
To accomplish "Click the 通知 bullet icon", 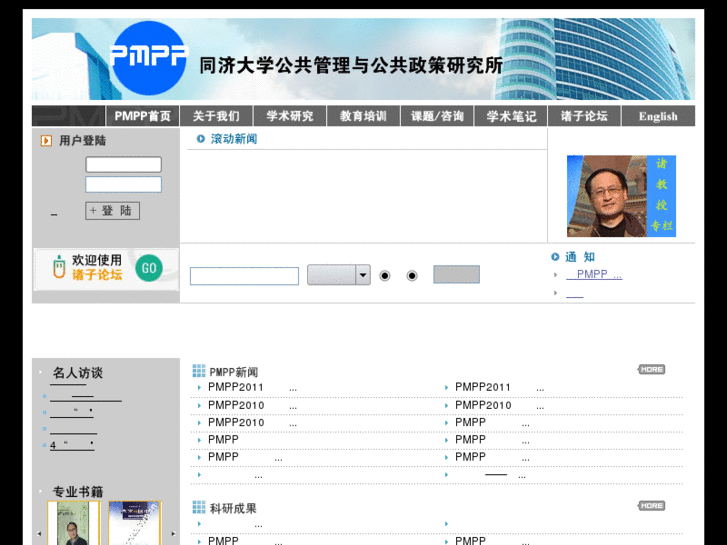I will [x=555, y=256].
